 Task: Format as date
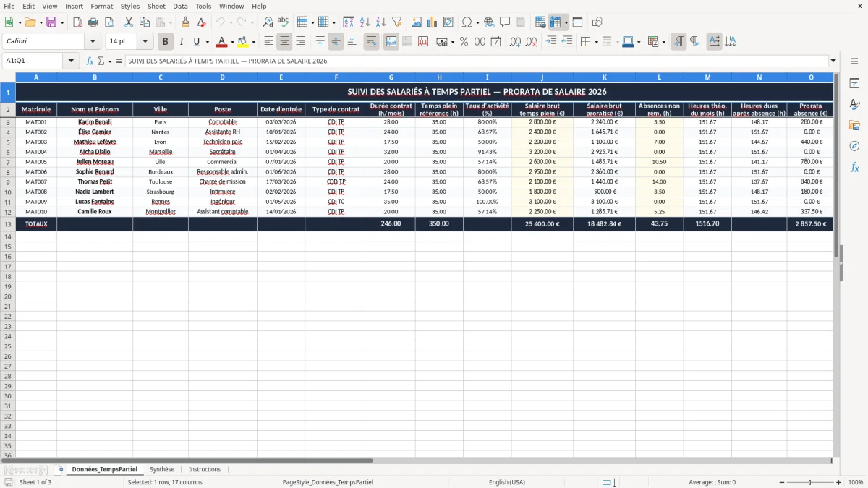(495, 42)
